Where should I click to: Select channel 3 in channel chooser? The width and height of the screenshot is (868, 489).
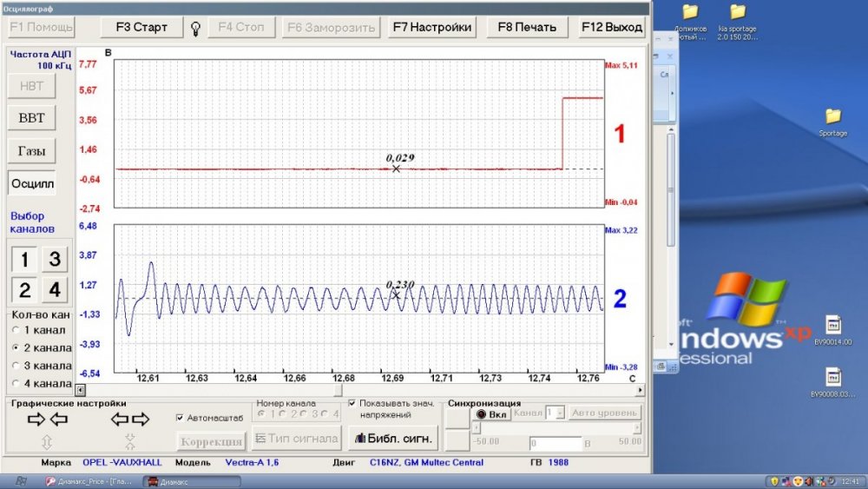point(55,259)
